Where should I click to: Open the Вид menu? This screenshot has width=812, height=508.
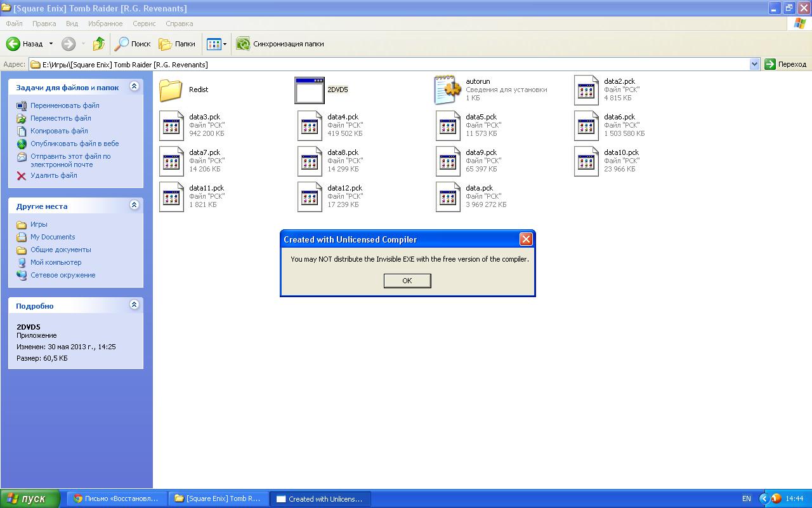point(72,23)
